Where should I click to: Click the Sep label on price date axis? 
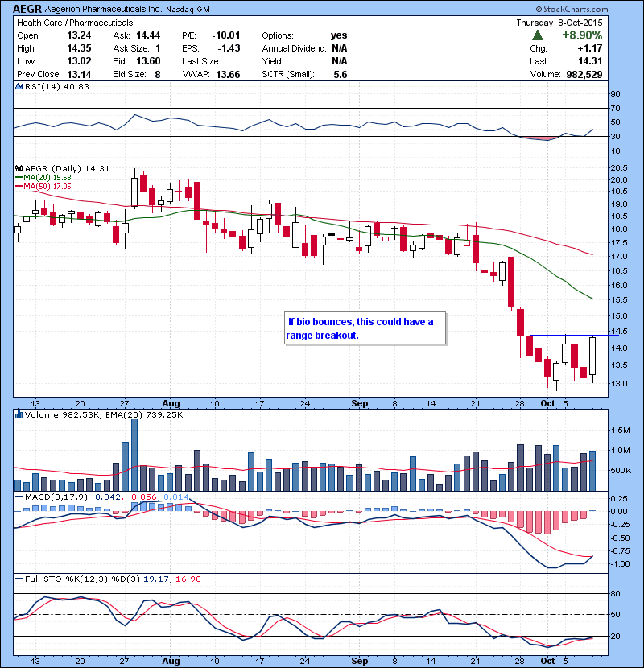click(359, 403)
